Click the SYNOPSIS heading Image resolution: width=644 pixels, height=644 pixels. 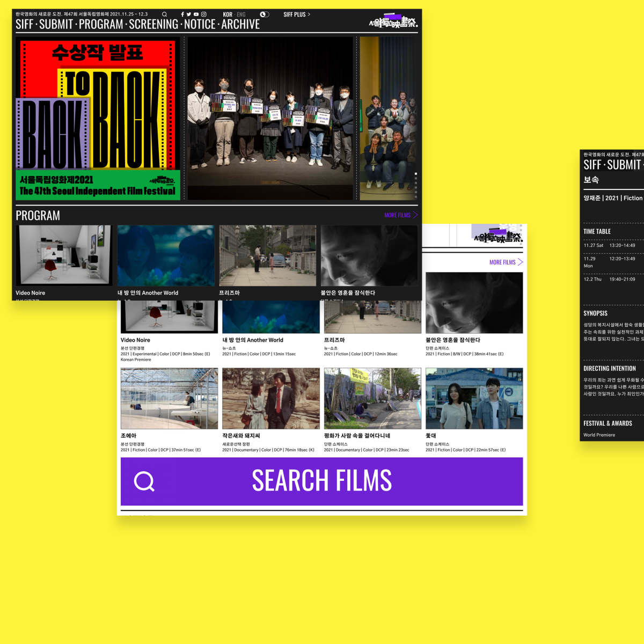pyautogui.click(x=596, y=313)
